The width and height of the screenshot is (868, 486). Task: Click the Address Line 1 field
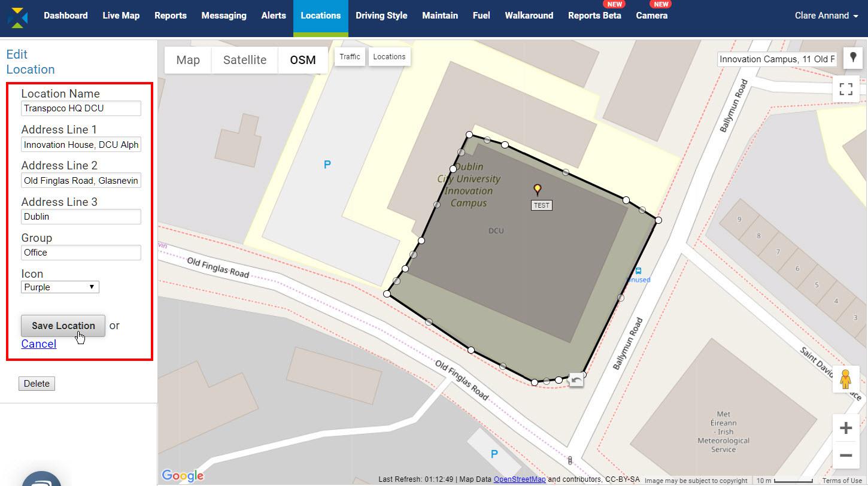click(81, 144)
